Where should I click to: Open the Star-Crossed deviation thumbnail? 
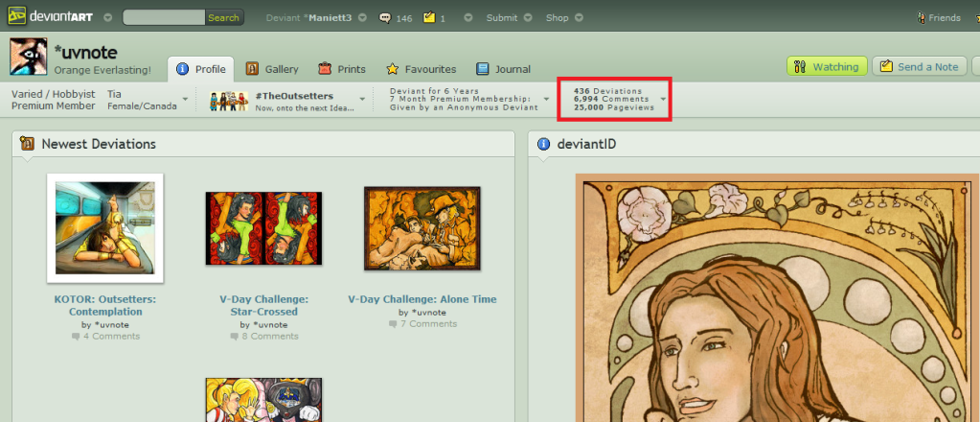[x=263, y=228]
